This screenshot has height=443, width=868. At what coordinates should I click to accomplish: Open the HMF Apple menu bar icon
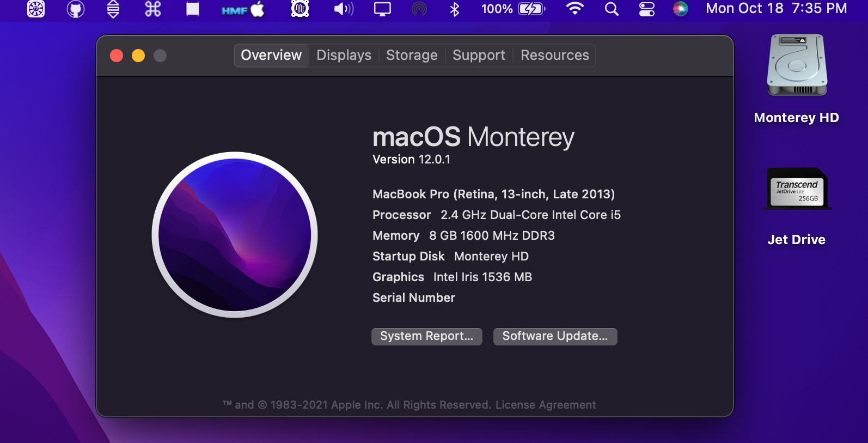[243, 9]
